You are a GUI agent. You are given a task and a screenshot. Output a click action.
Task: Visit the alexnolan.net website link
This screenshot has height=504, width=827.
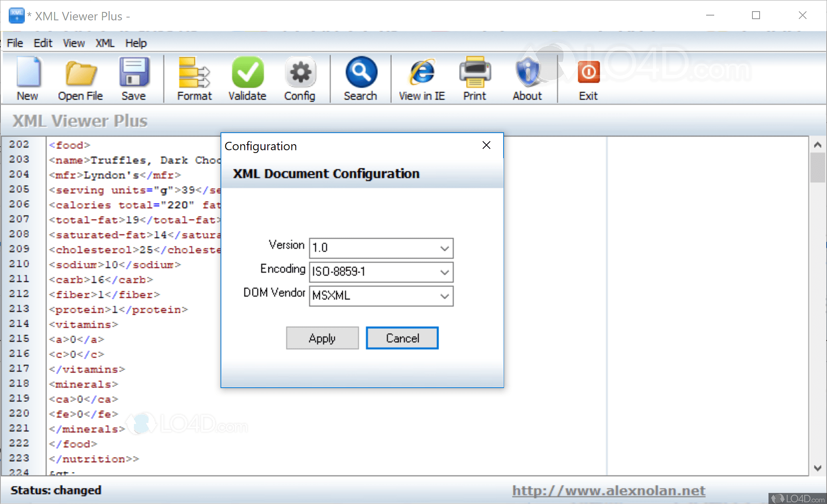point(608,490)
